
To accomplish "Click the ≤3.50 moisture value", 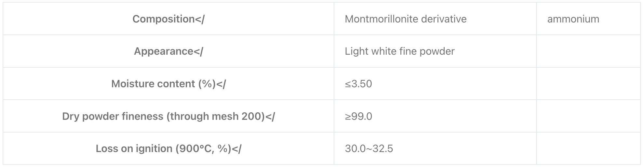I will tap(358, 84).
